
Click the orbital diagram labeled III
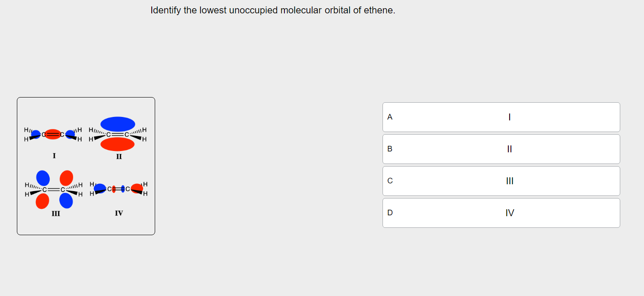coord(54,190)
